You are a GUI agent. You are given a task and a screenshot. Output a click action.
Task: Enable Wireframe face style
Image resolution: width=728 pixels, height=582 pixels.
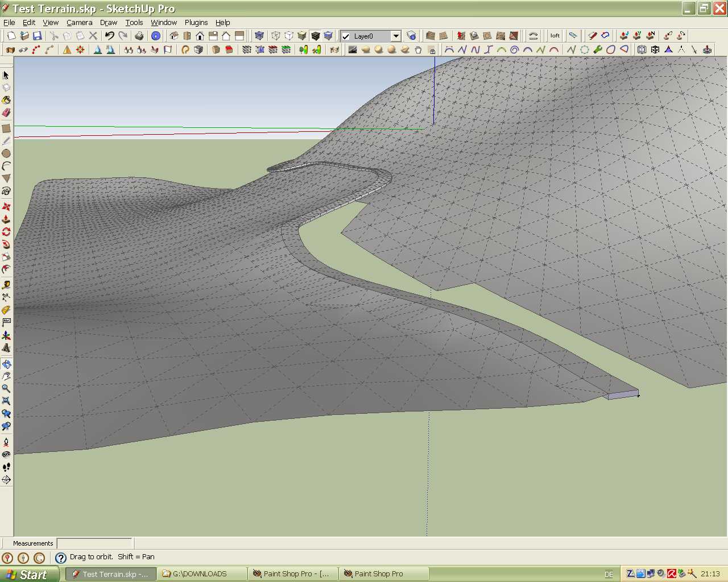coord(276,36)
